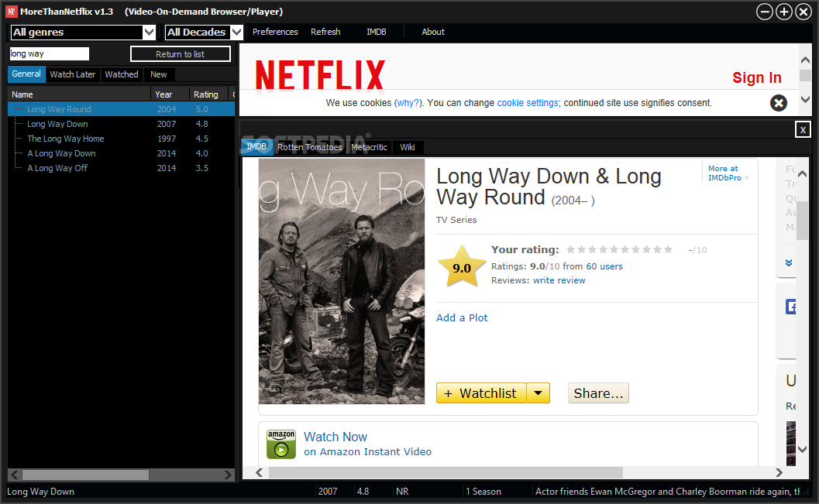Click the NETFLIX logo

tap(320, 75)
